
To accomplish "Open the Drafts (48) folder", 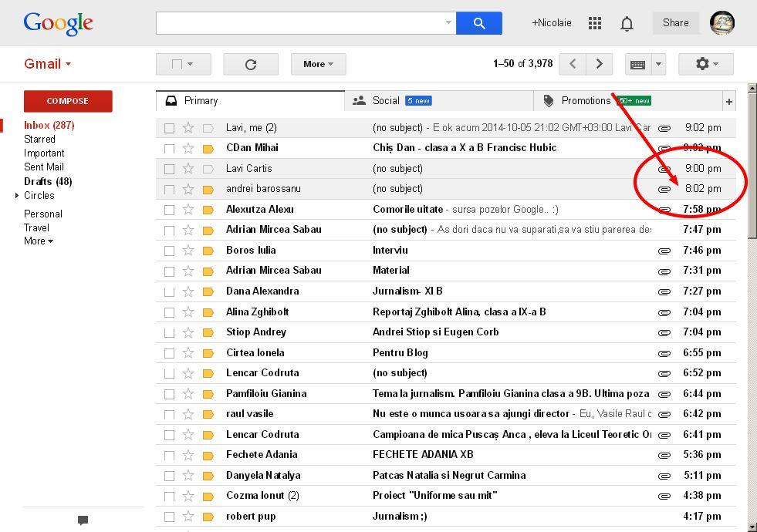I will point(48,181).
